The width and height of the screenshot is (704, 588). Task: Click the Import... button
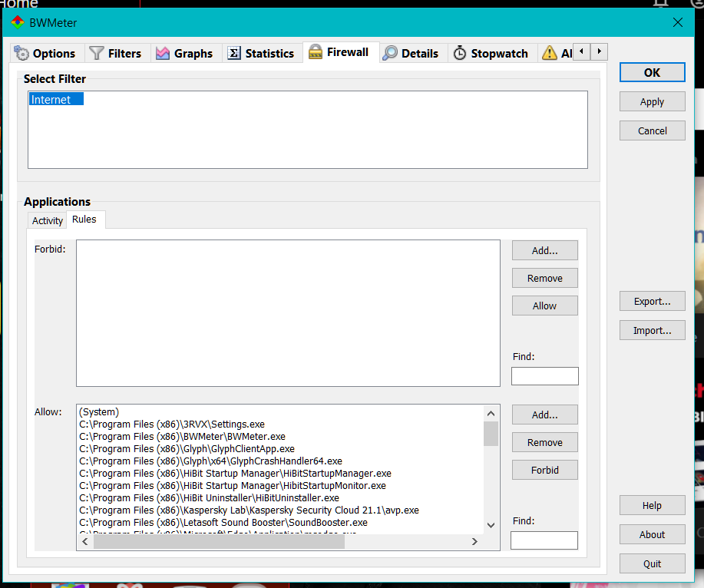[x=652, y=330]
